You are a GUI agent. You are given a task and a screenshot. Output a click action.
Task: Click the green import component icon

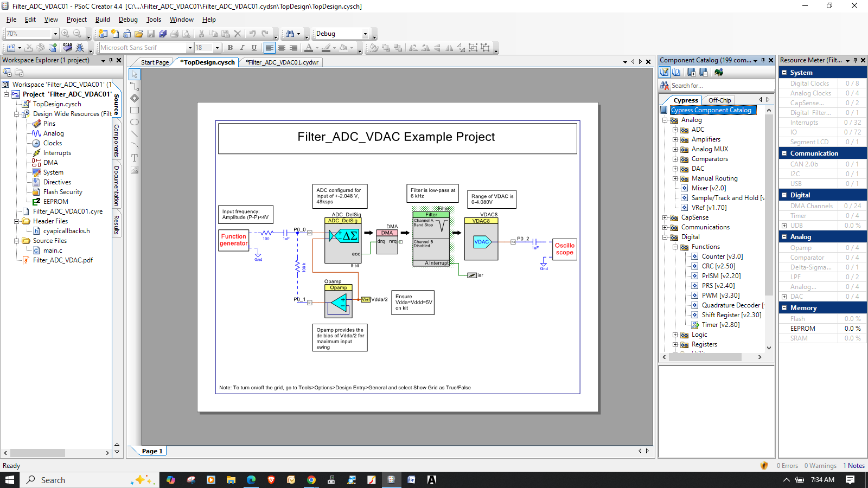click(x=719, y=72)
